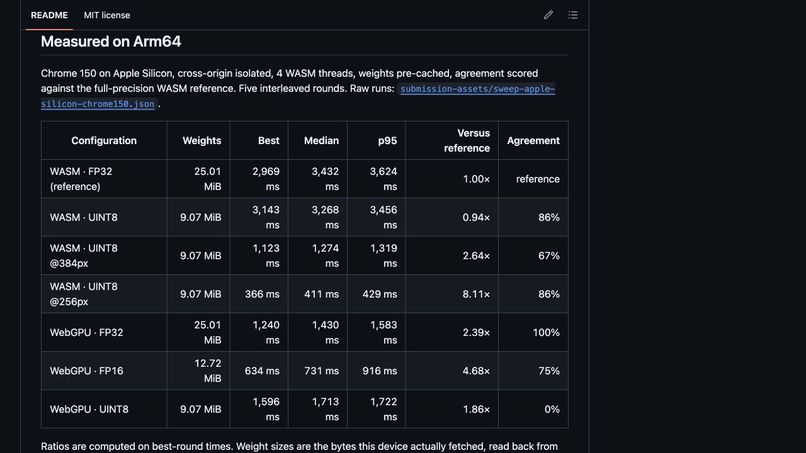Click the Agreement column header

(x=533, y=140)
